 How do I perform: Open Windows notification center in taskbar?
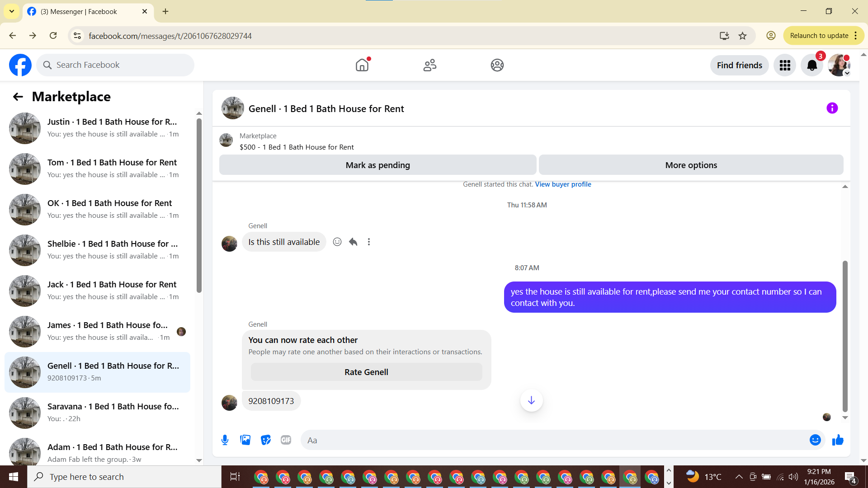(850, 477)
